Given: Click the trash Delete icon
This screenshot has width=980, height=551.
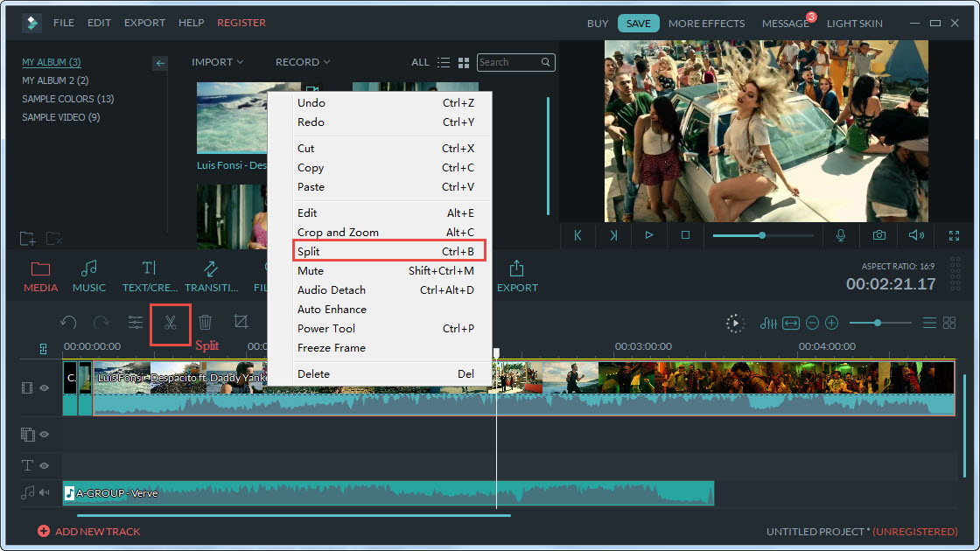Looking at the screenshot, I should pyautogui.click(x=205, y=323).
